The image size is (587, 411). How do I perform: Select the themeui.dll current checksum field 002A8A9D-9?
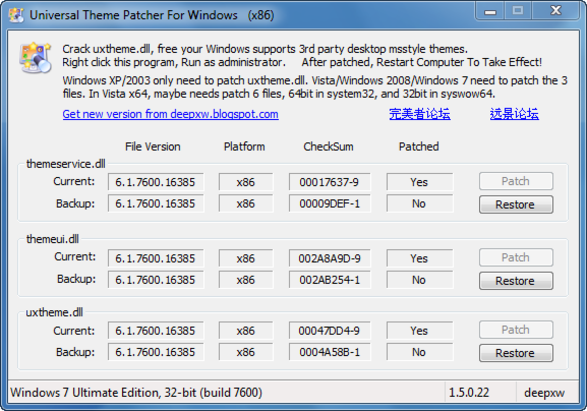pyautogui.click(x=329, y=258)
